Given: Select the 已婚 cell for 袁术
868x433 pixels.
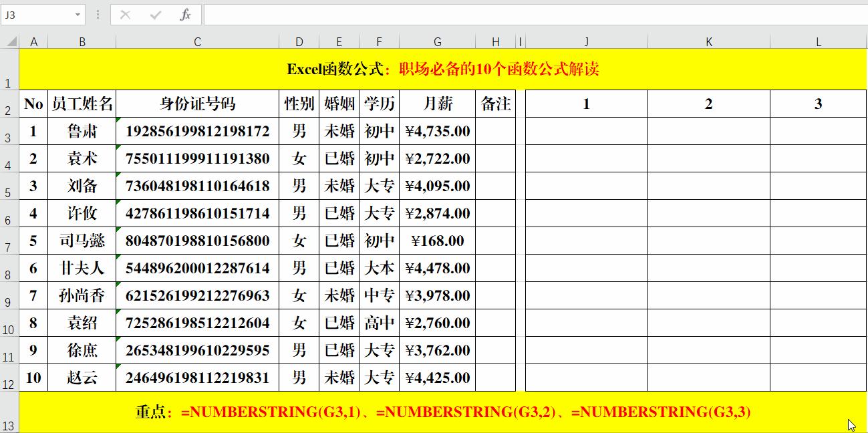Looking at the screenshot, I should click(339, 158).
